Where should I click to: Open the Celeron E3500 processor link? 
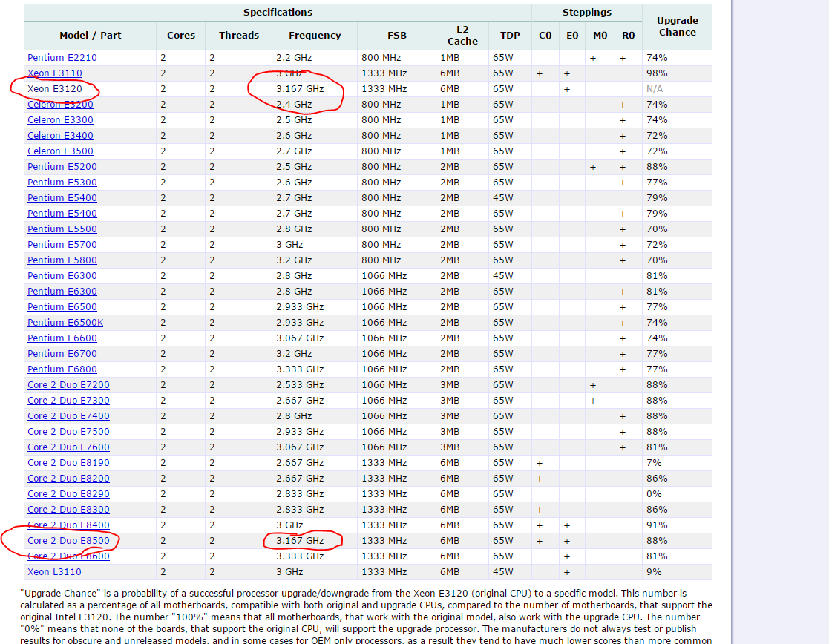pos(60,151)
